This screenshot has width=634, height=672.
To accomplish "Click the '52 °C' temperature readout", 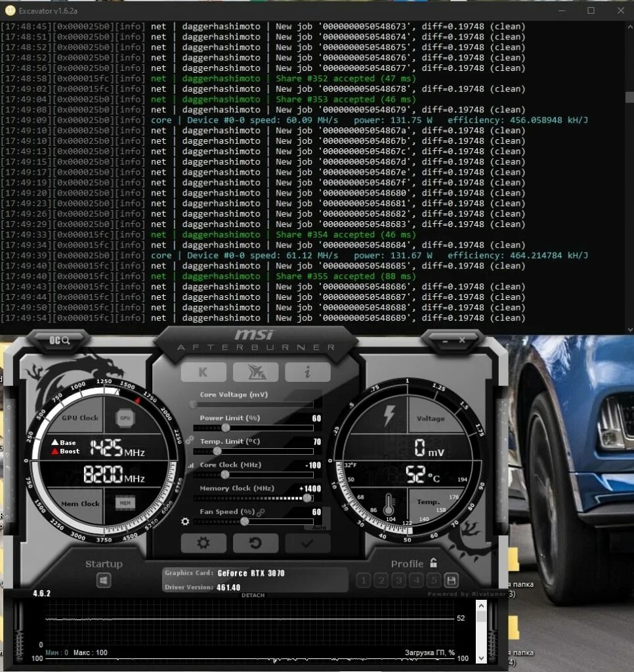I will 422,474.
